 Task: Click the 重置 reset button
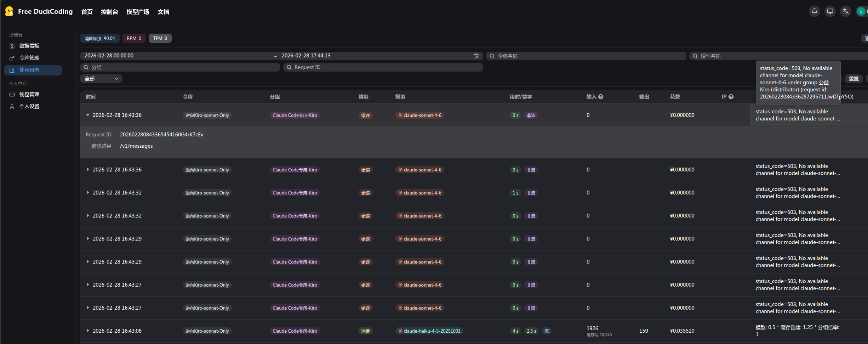click(x=854, y=79)
